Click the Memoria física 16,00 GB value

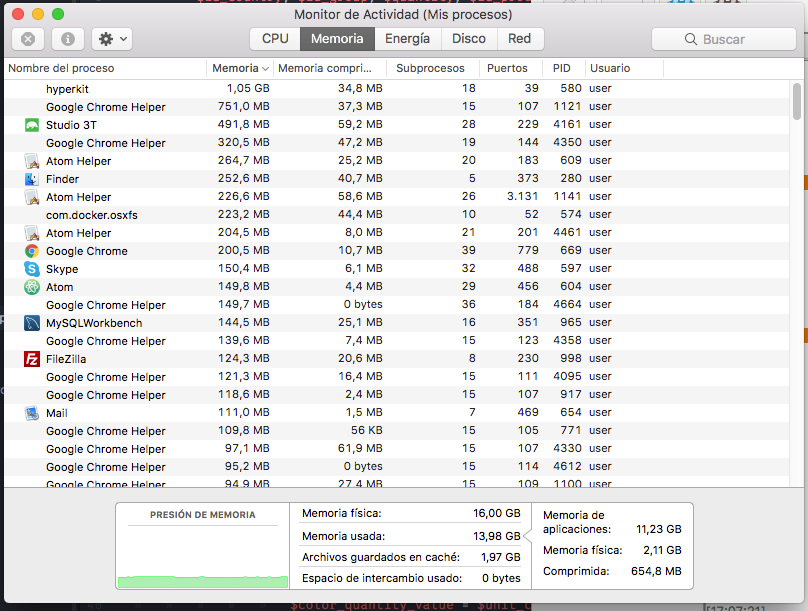coord(497,513)
